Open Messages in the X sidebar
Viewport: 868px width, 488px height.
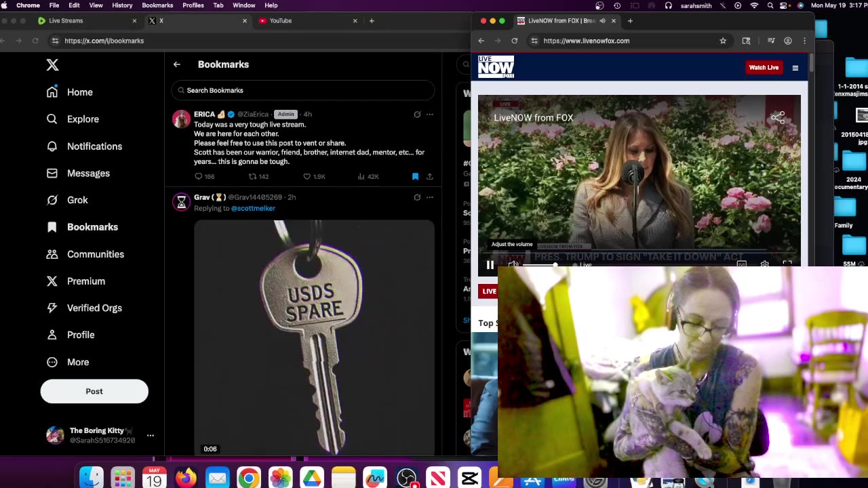click(x=78, y=174)
